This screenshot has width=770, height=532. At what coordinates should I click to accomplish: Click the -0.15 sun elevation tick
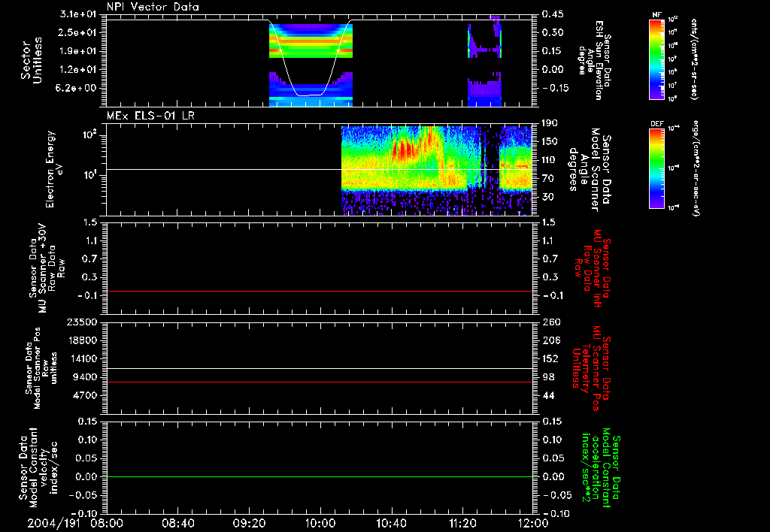point(556,89)
